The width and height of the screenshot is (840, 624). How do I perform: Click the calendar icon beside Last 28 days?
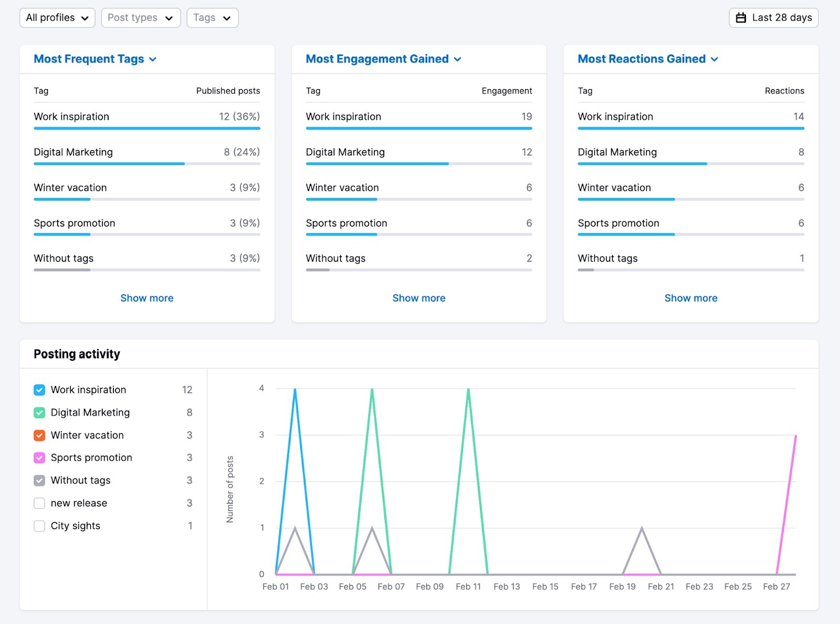(x=742, y=17)
